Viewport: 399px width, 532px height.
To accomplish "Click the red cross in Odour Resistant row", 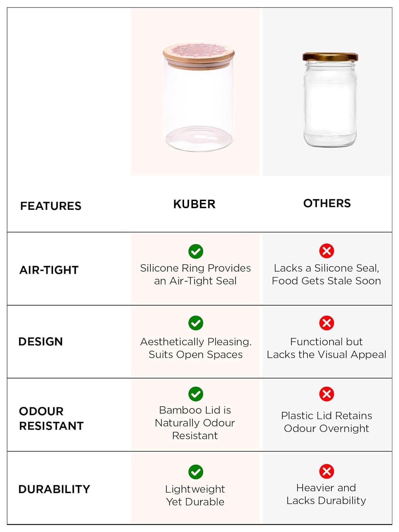I will pos(326,394).
